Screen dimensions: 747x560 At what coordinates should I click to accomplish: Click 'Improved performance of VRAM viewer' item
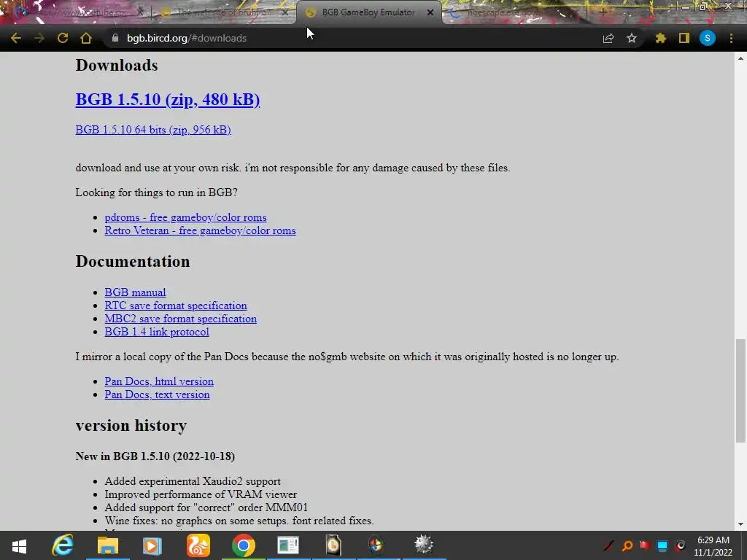click(x=201, y=494)
